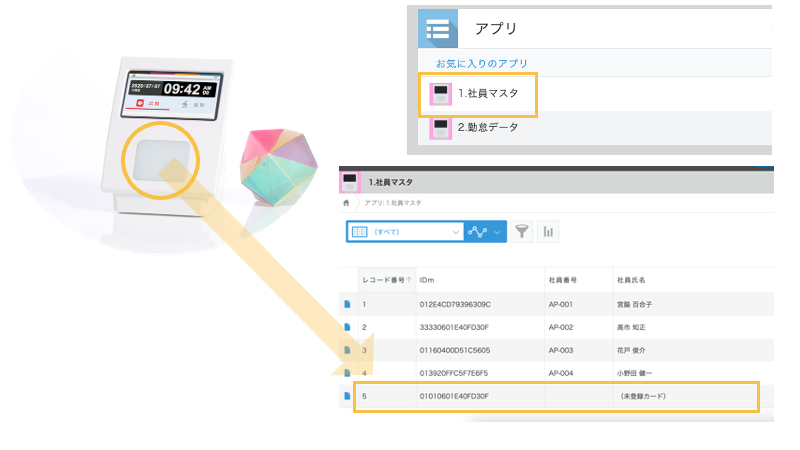Click the AP-003 employee number cell
800x450 pixels.
563,350
